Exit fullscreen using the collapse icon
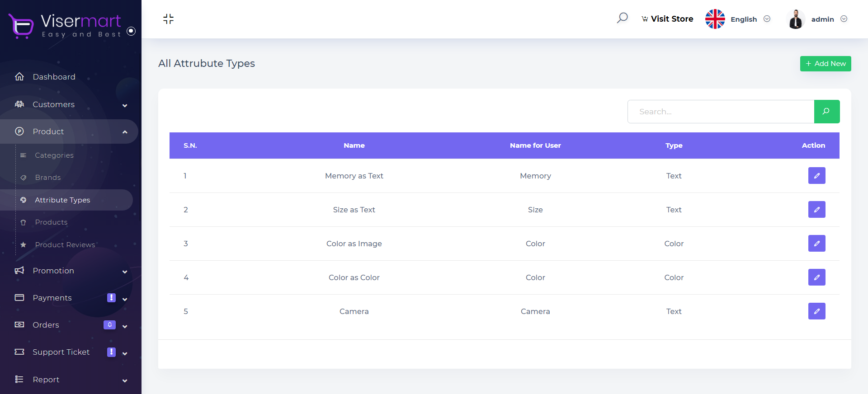Screen dimensions: 868x394 click(x=168, y=19)
